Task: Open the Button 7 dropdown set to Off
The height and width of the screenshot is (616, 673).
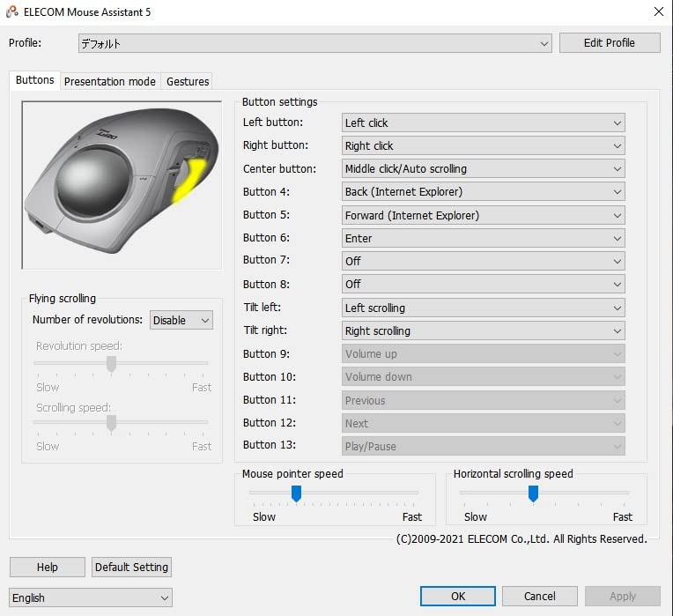Action: [484, 261]
